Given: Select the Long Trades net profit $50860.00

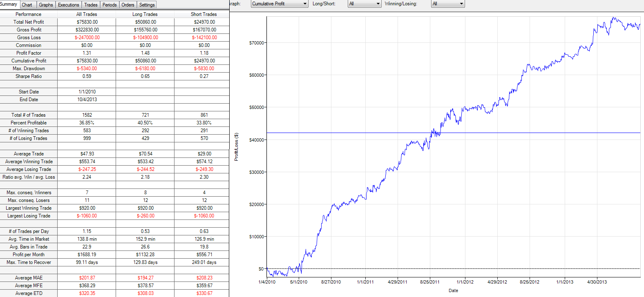Looking at the screenshot, I should [145, 22].
